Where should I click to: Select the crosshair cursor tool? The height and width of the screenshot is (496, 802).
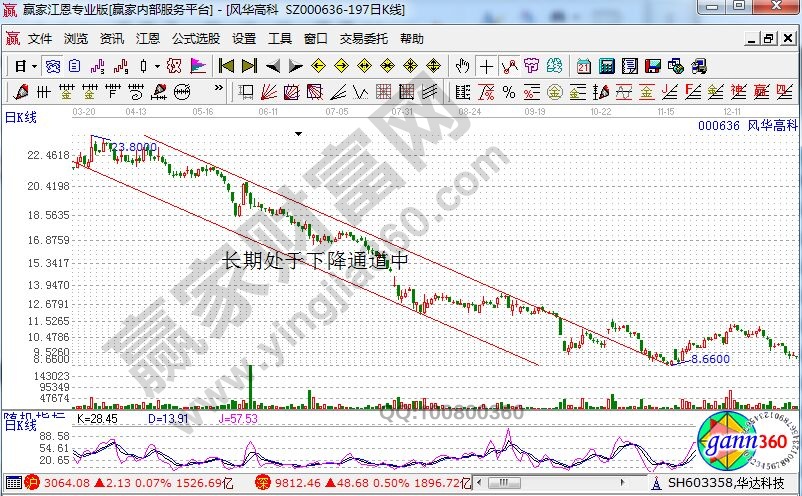(486, 66)
